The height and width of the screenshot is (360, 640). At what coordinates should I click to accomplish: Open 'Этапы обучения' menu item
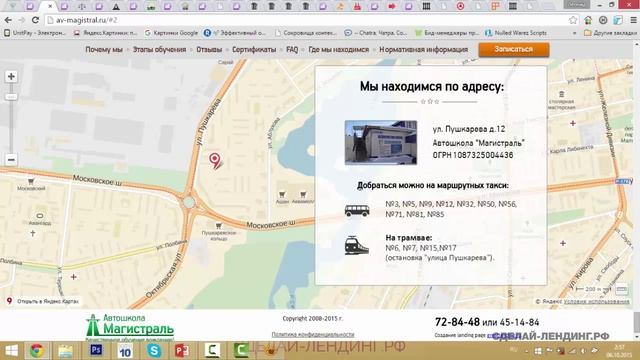click(x=159, y=49)
